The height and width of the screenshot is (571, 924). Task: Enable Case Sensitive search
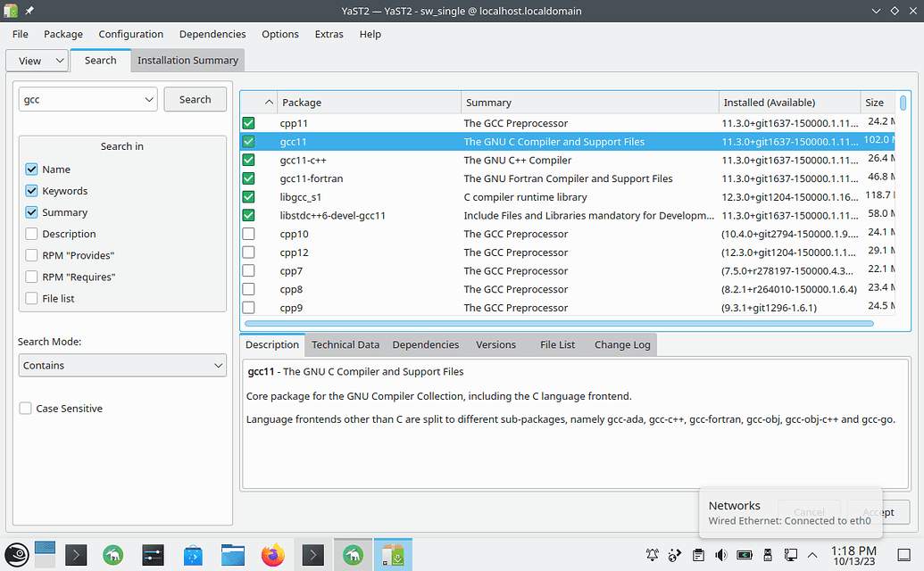(x=25, y=409)
